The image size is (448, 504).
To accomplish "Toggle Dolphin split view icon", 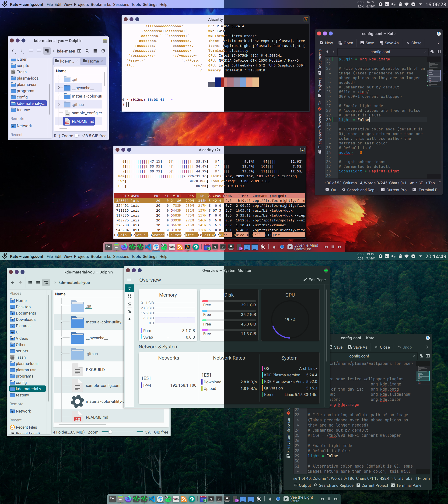I will coord(79,51).
